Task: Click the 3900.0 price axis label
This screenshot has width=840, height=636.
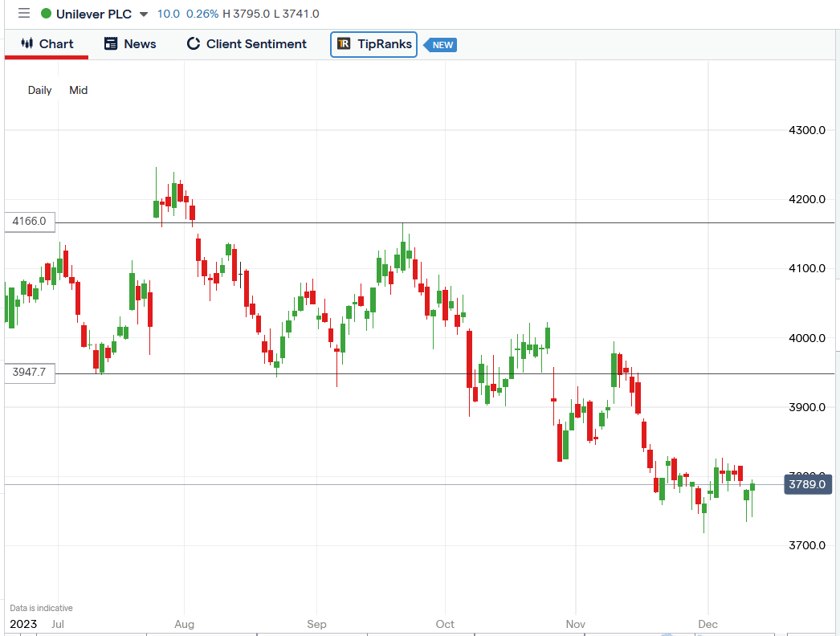Action: [807, 407]
